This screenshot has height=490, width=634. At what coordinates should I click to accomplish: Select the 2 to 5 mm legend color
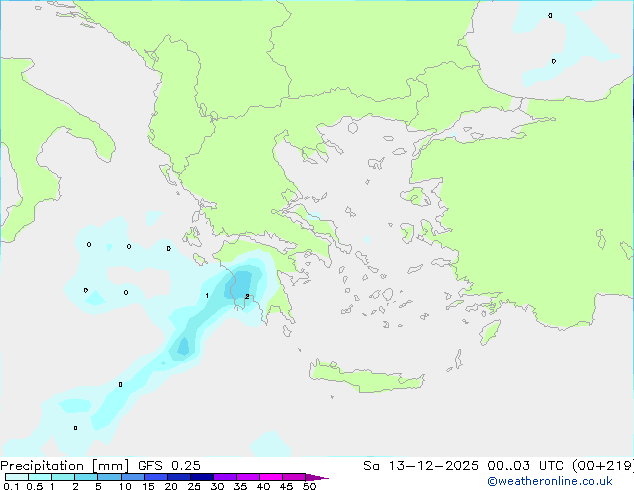point(86,477)
